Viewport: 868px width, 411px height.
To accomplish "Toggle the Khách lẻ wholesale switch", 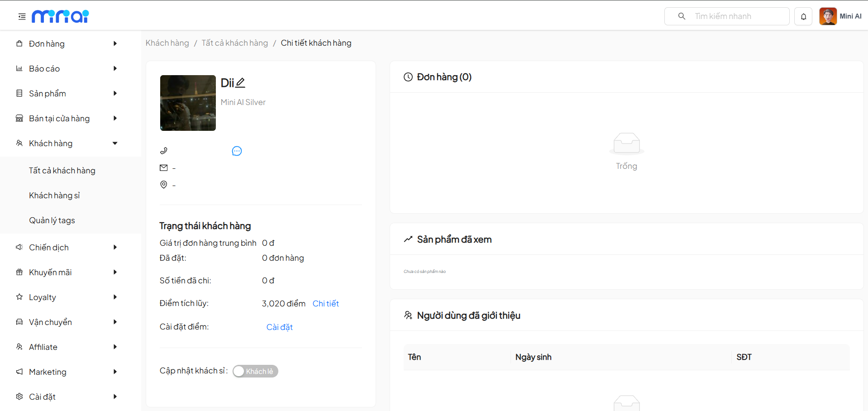I will 255,371.
